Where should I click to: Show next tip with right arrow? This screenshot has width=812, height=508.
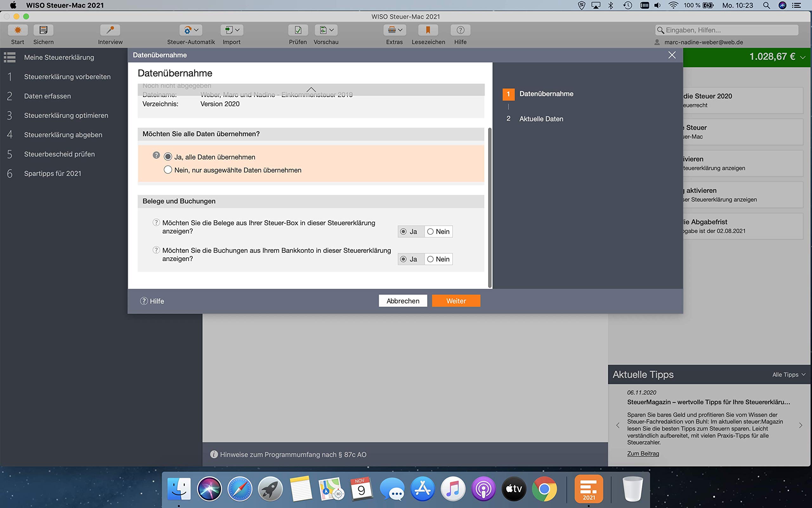pyautogui.click(x=801, y=425)
